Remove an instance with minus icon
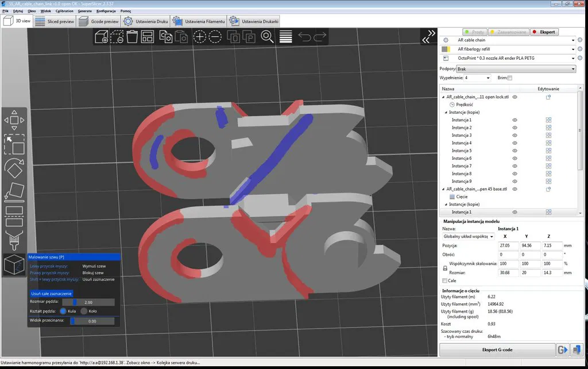 pos(215,37)
